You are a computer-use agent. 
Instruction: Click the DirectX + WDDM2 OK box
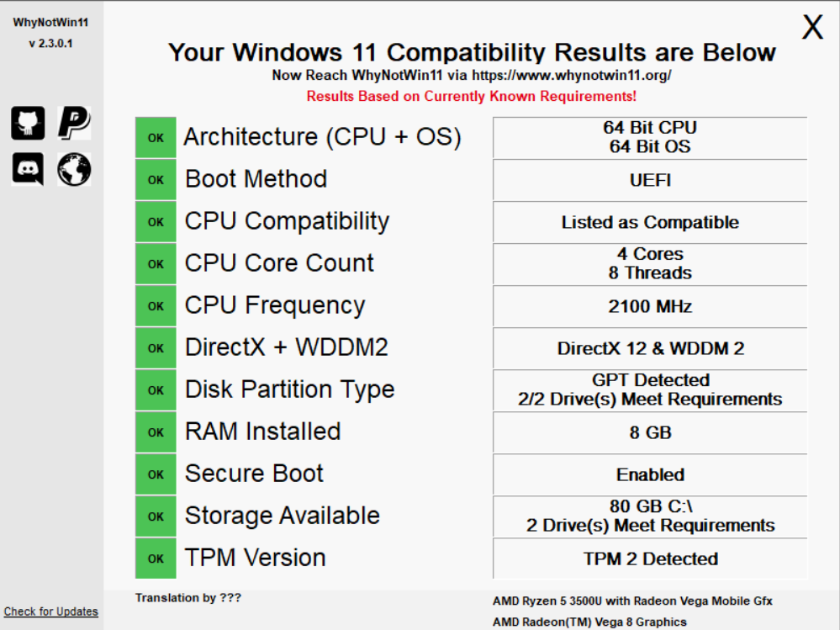click(x=156, y=348)
